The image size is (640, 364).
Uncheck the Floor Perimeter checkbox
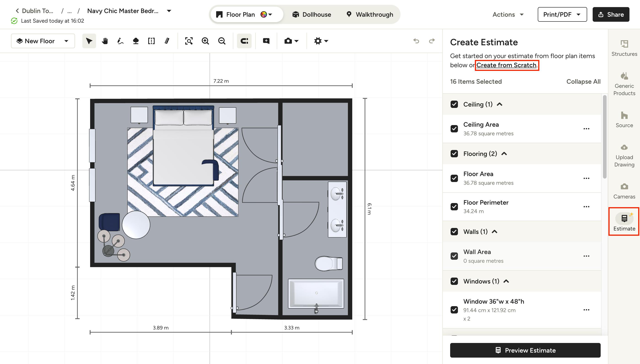454,206
